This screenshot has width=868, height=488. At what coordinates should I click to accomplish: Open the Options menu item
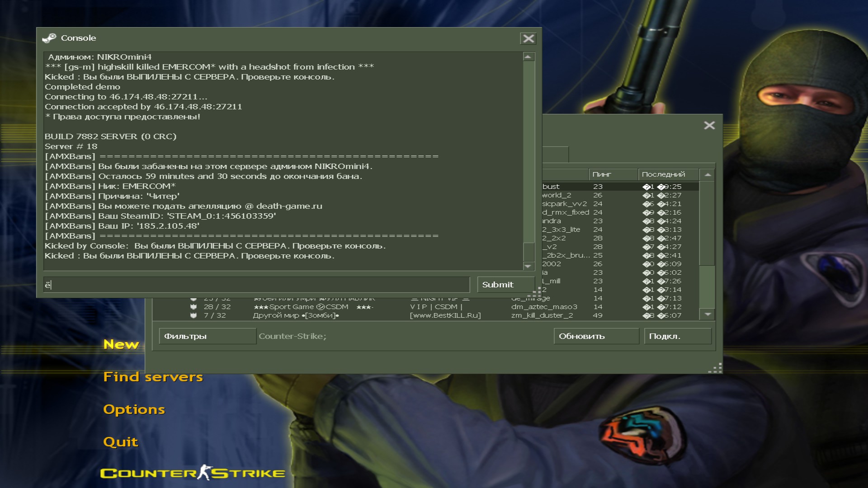click(134, 409)
